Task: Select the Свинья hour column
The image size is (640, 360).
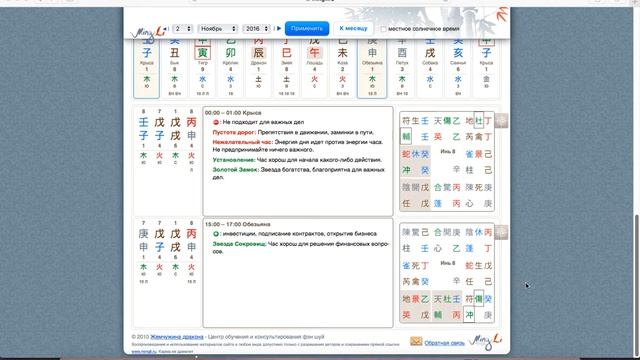Action: [458, 69]
